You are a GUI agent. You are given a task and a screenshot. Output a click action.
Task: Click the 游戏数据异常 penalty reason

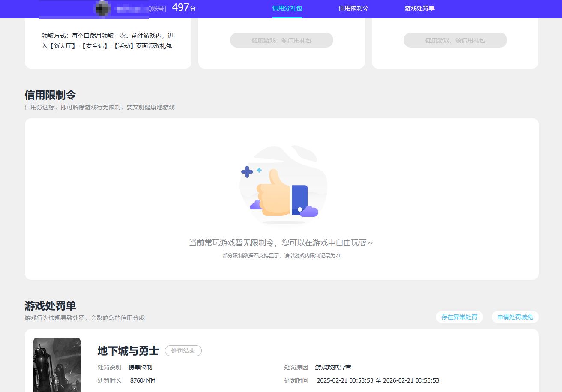pyautogui.click(x=333, y=367)
